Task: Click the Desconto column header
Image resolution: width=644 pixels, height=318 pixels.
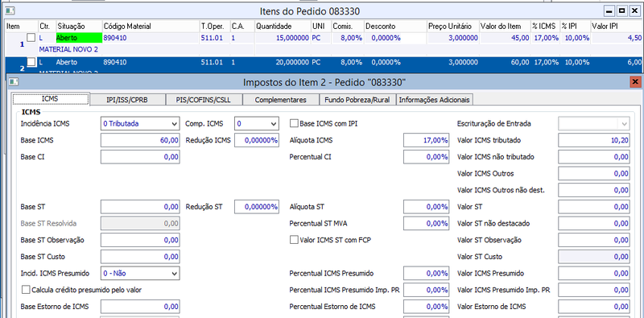Action: tap(395, 27)
